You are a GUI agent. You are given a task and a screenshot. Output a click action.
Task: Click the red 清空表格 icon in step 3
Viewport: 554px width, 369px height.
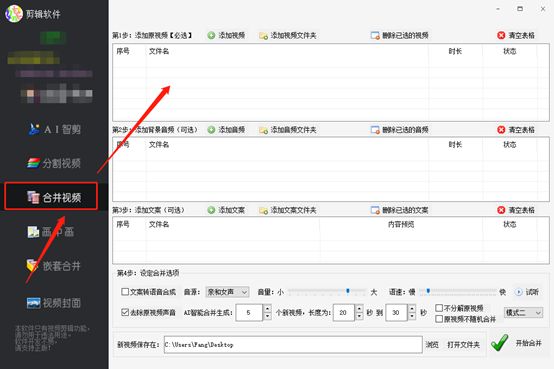(x=501, y=210)
